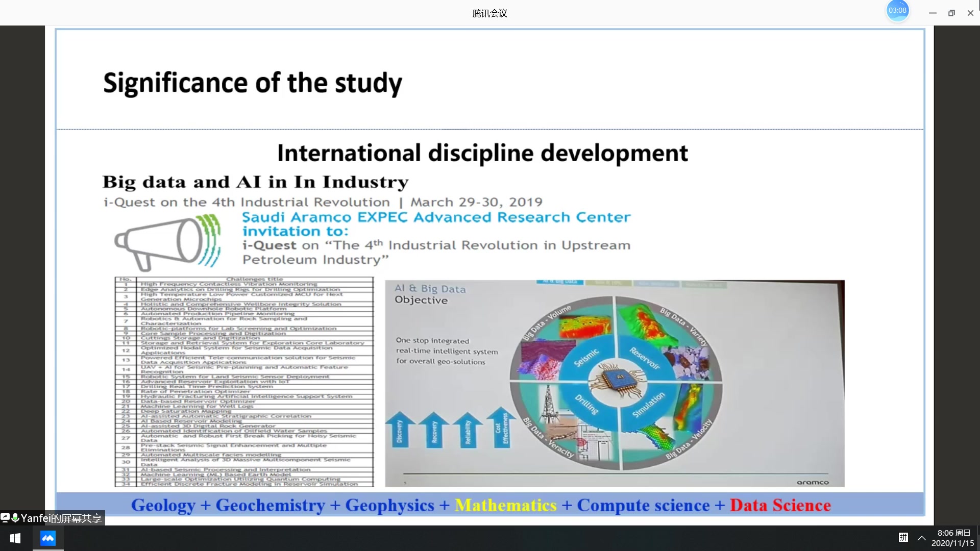Click the word Geophysics in footer
980x551 pixels.
pos(390,505)
